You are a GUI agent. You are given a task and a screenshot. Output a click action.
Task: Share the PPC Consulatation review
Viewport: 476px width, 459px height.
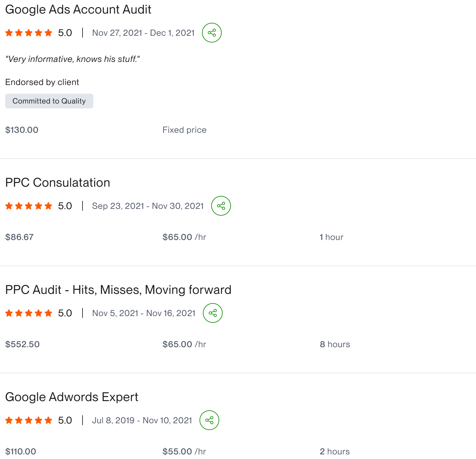tap(221, 206)
